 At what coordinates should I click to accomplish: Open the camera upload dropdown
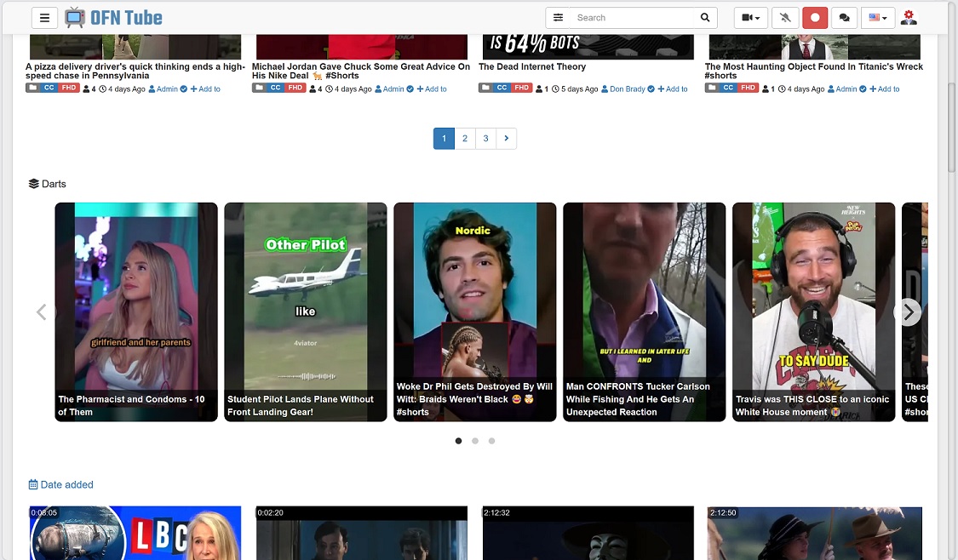tap(750, 17)
